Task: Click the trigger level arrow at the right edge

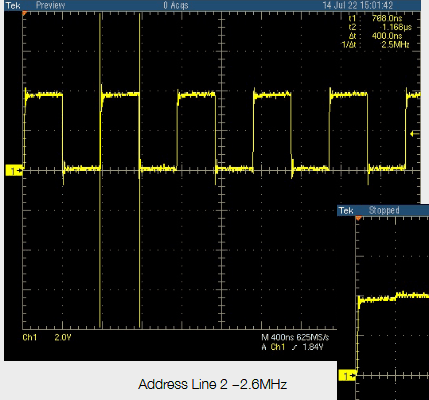Action: tap(415, 134)
